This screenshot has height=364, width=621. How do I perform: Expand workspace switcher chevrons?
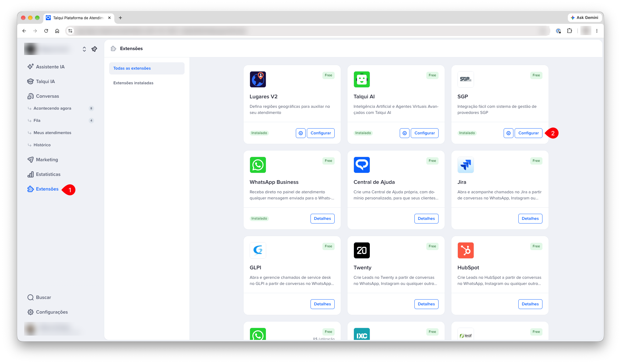pos(84,49)
